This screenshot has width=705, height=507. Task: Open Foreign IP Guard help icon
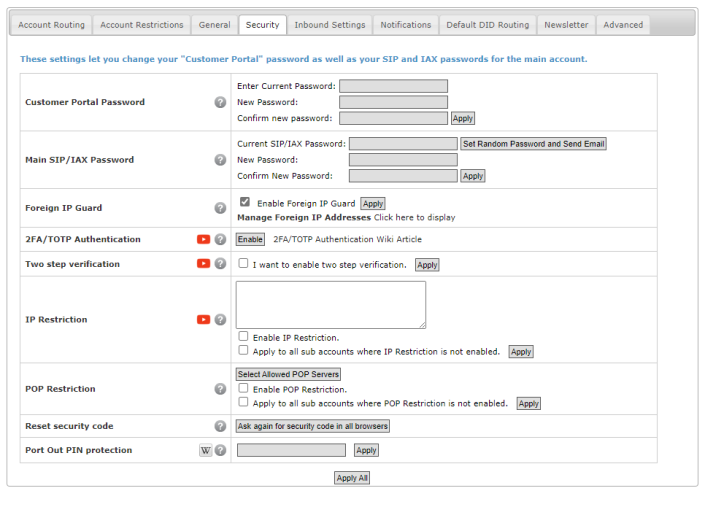(x=220, y=208)
